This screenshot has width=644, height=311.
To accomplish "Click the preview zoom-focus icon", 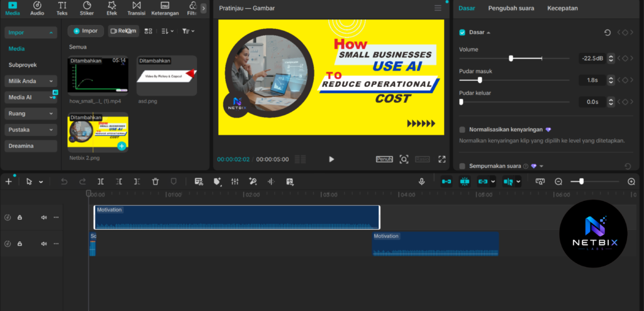I will 404,159.
